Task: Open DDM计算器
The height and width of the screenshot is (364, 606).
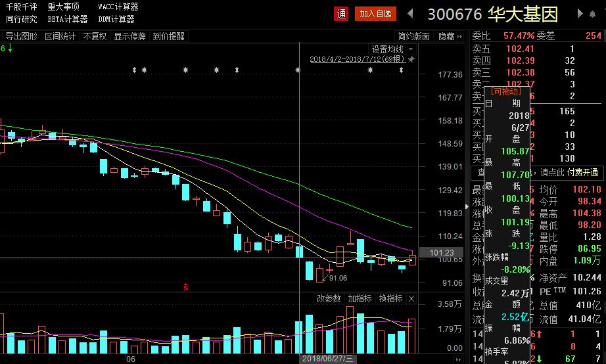Action: point(116,19)
